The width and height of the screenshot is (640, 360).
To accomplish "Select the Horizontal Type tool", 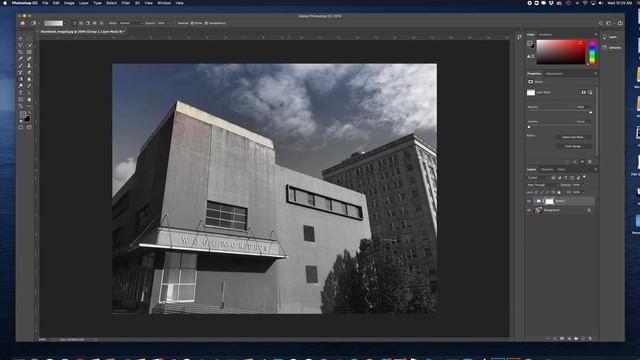I will 20,93.
